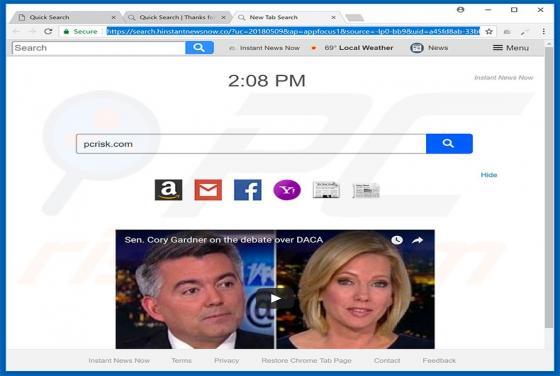Click the vertical page scrollbar
This screenshot has height=376, width=560.
click(549, 187)
